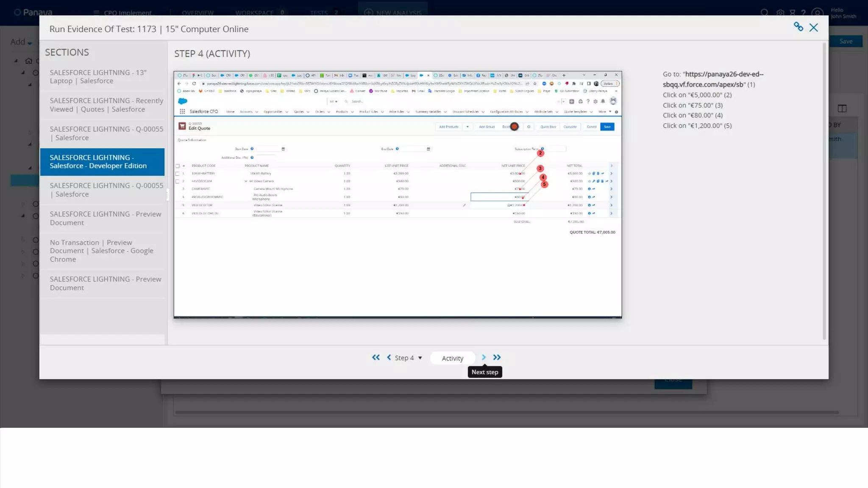Click the step 4 screenshot thumbnail
Screen dimensions: 868x488
click(397, 194)
